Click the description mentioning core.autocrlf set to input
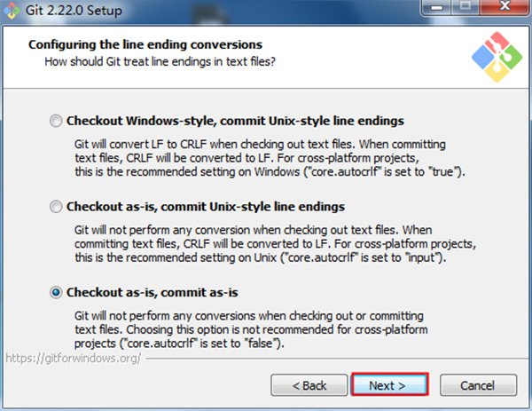Viewport: 532px width, 411px height. [x=275, y=243]
